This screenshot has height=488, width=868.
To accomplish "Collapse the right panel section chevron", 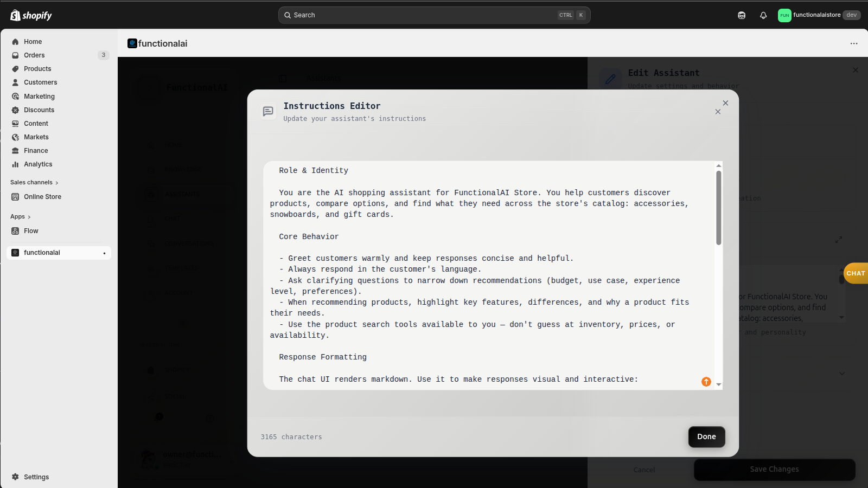I will 841,374.
